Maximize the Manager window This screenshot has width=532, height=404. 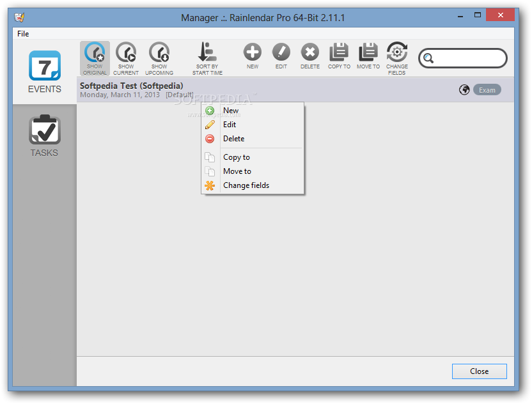pyautogui.click(x=478, y=15)
